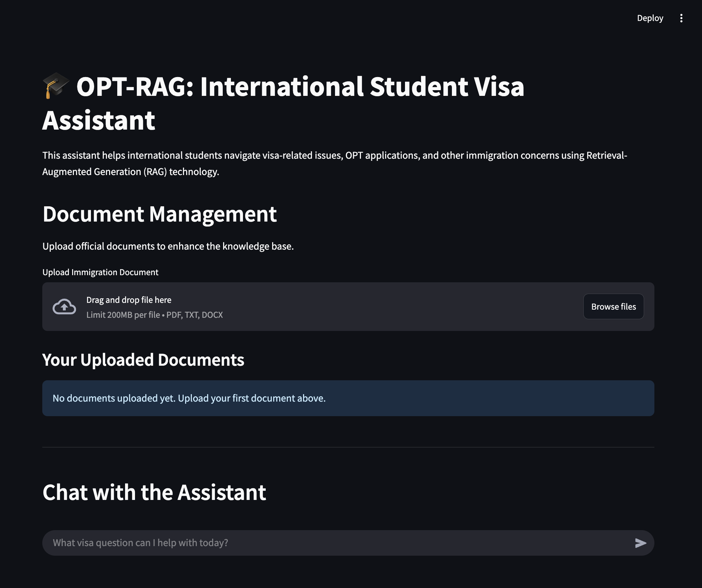Click the Chat with the Assistant heading
This screenshot has height=588, width=702.
coord(154,492)
